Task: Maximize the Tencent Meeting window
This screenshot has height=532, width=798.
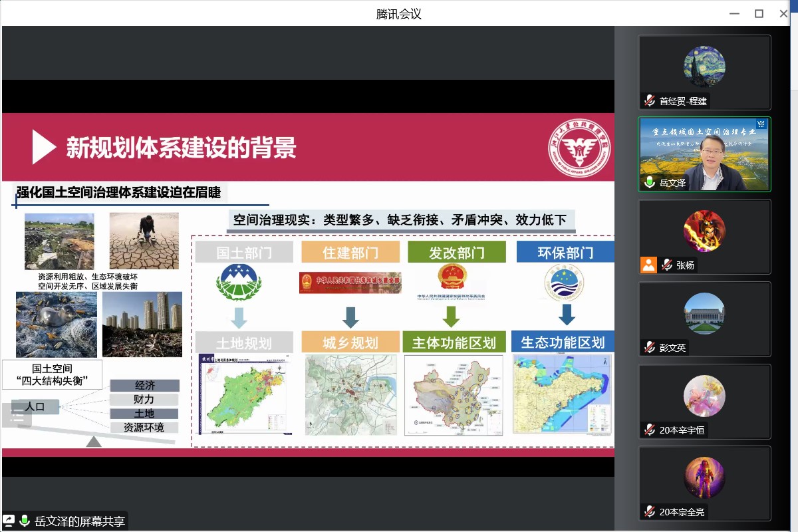Action: [x=759, y=13]
